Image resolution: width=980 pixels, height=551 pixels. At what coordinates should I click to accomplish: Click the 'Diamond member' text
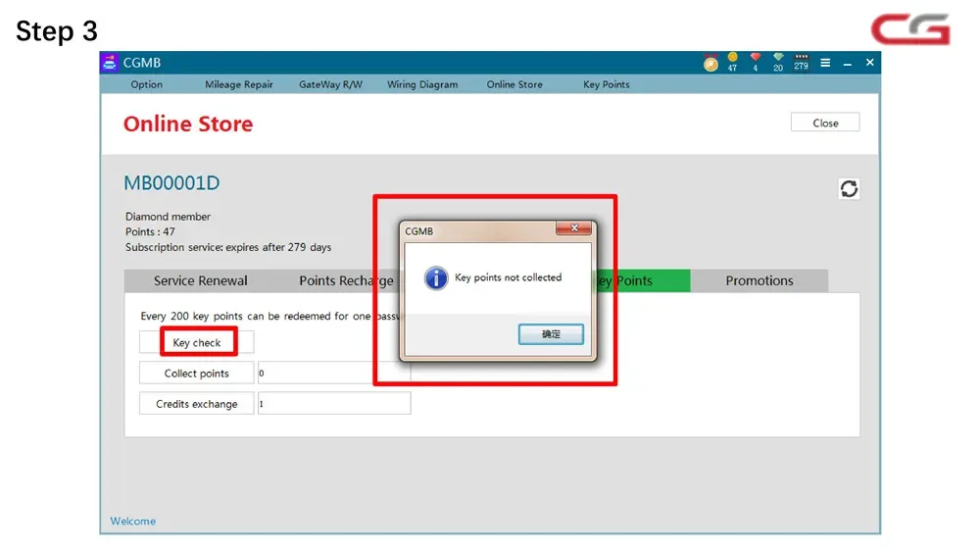click(169, 217)
